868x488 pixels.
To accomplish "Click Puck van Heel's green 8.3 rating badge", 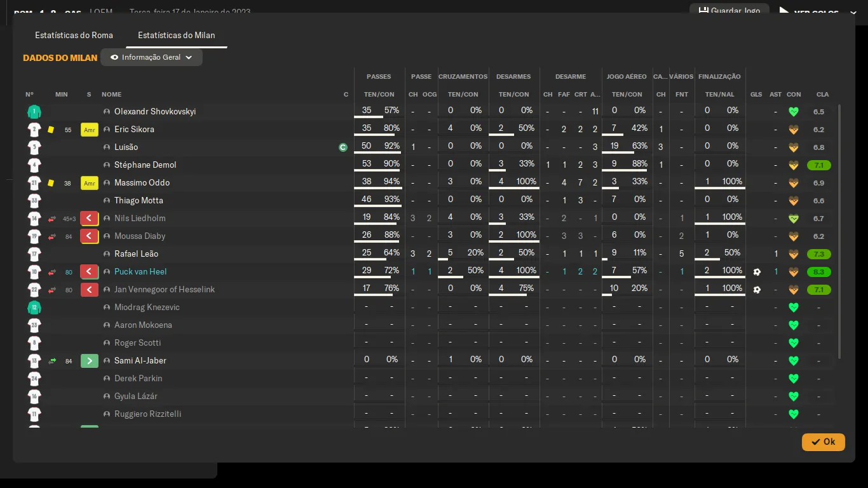I will click(818, 272).
